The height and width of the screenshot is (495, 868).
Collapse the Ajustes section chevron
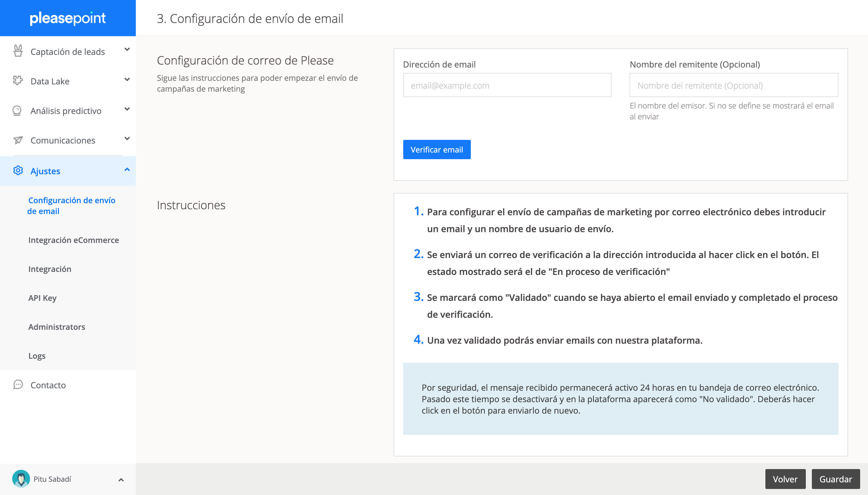point(127,169)
